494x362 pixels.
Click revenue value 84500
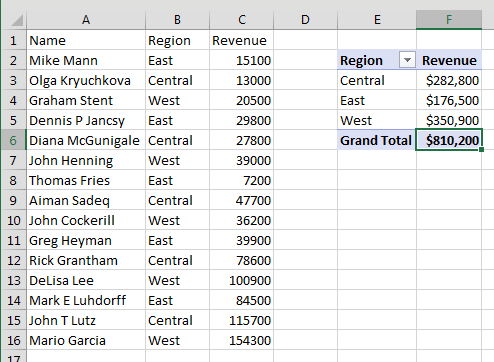point(242,300)
